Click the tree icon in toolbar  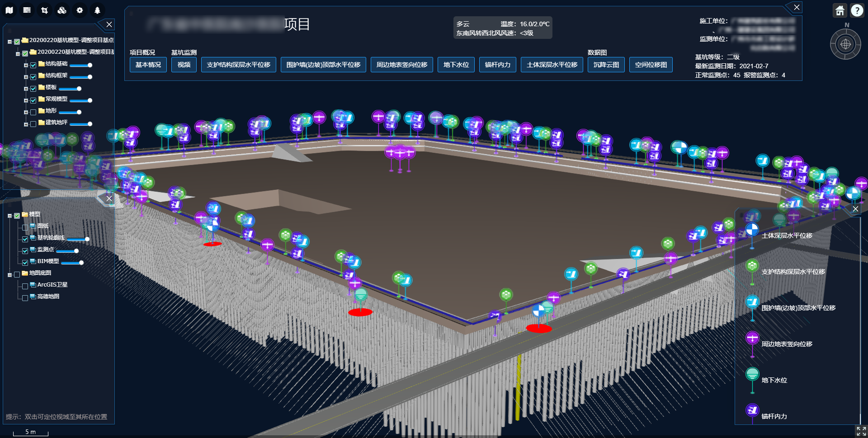click(97, 10)
